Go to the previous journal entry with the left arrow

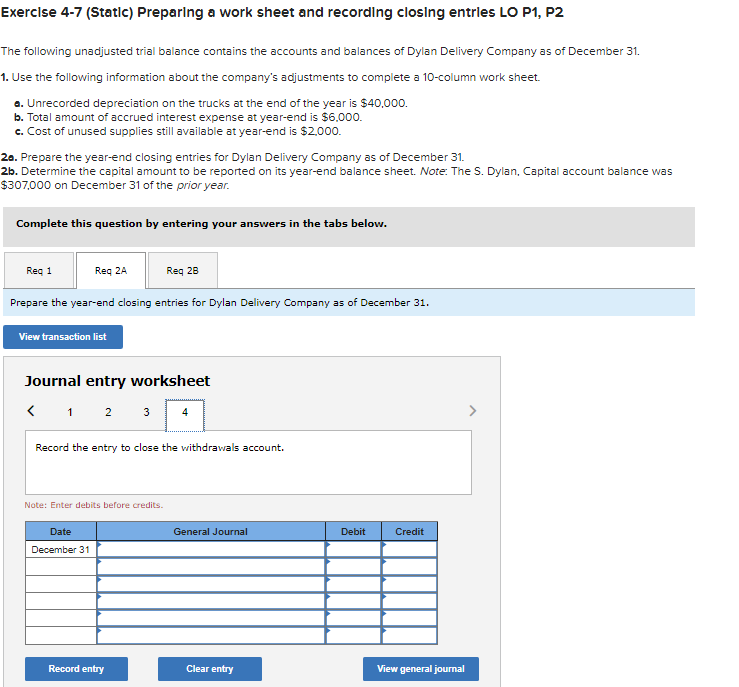(31, 411)
